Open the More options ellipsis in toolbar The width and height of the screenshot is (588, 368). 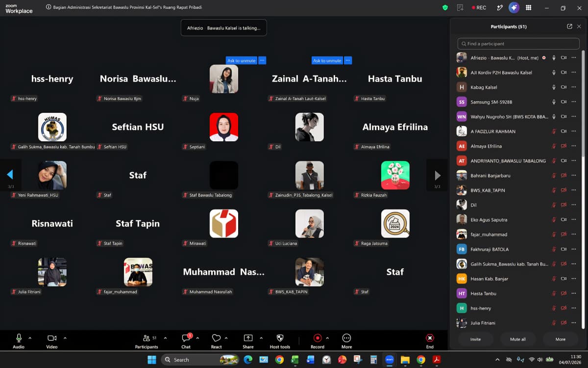(346, 338)
